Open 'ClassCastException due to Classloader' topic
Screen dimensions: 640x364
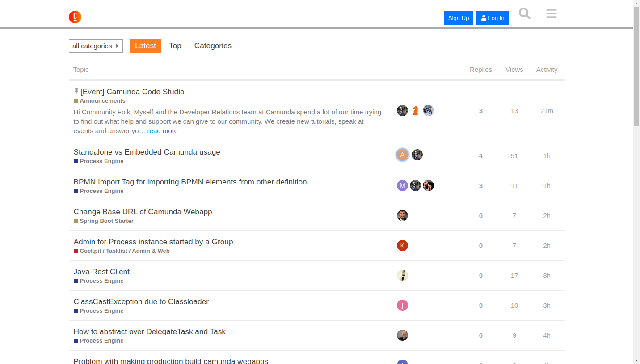tap(141, 301)
